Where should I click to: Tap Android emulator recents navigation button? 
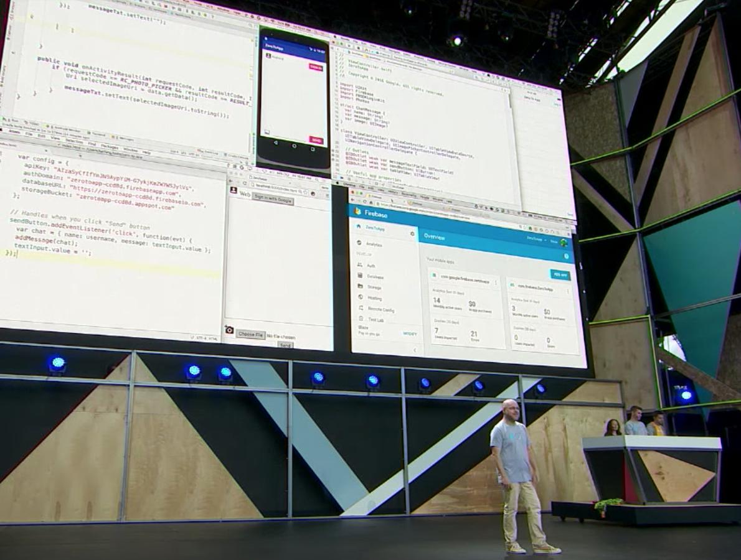(x=313, y=149)
